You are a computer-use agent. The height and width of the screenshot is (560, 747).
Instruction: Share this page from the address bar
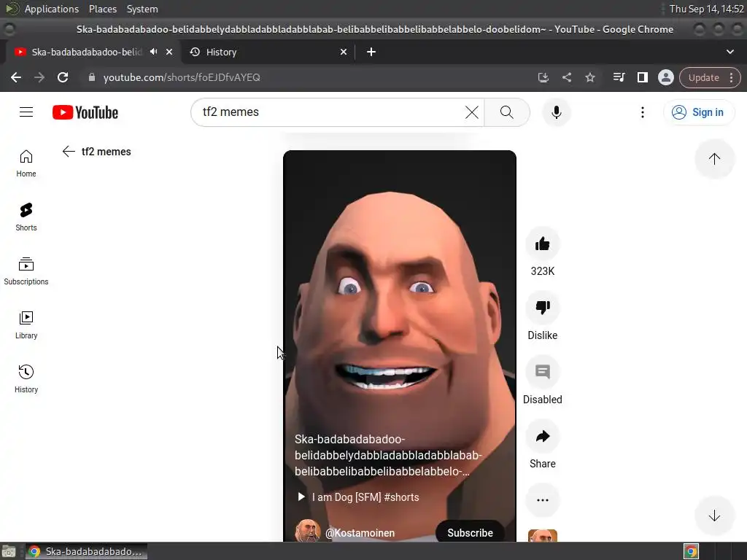[566, 77]
